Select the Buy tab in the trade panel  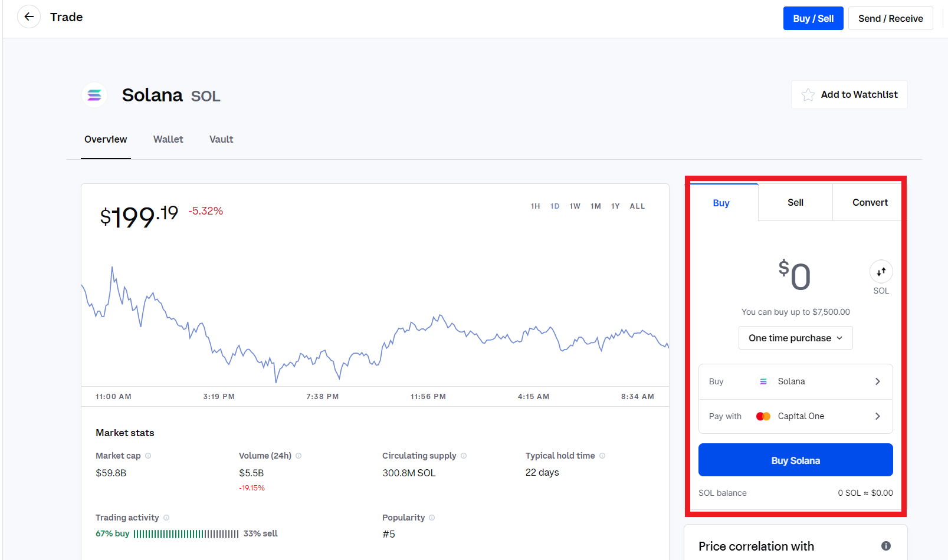(x=721, y=203)
